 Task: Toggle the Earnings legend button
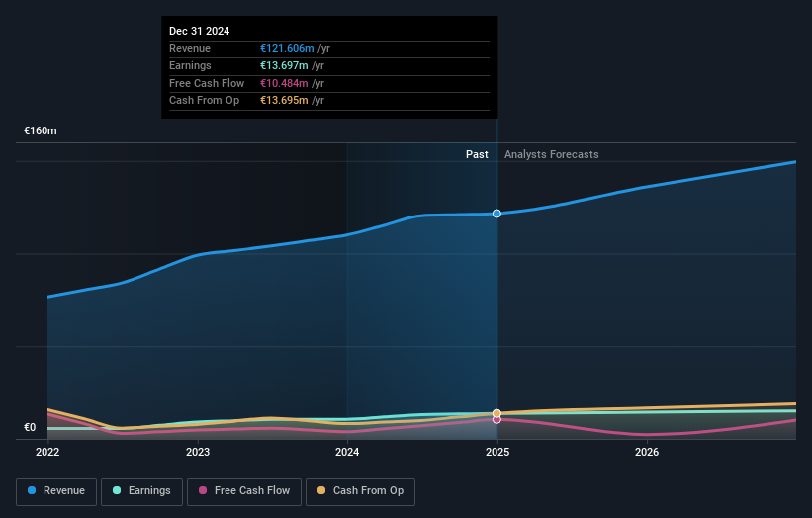pyautogui.click(x=141, y=491)
